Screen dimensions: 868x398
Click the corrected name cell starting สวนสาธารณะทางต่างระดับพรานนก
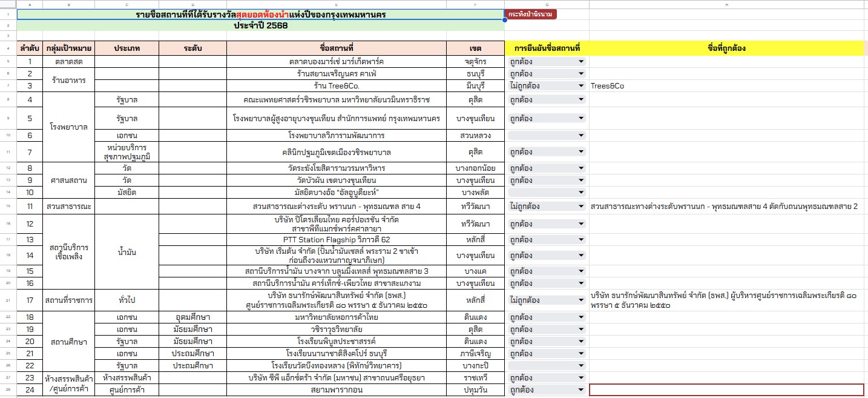tap(726, 207)
